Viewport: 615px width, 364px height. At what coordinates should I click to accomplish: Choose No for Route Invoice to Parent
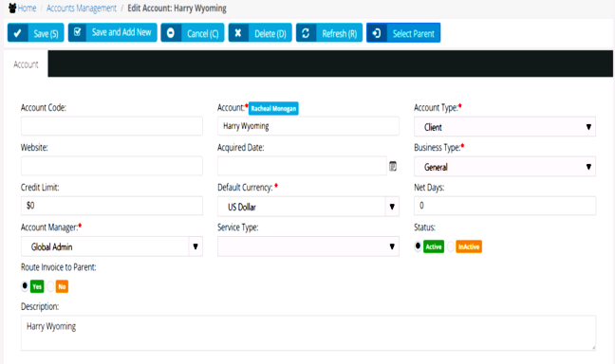click(x=50, y=286)
